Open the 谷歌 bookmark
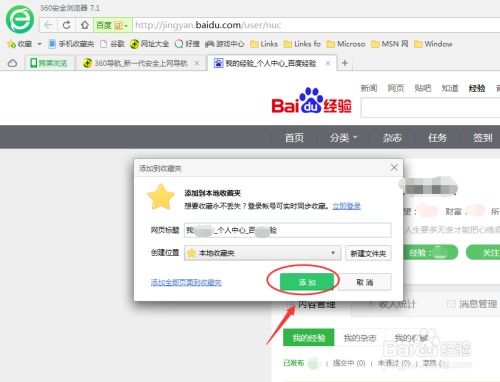Viewport: 500px width, 382px height. (112, 44)
